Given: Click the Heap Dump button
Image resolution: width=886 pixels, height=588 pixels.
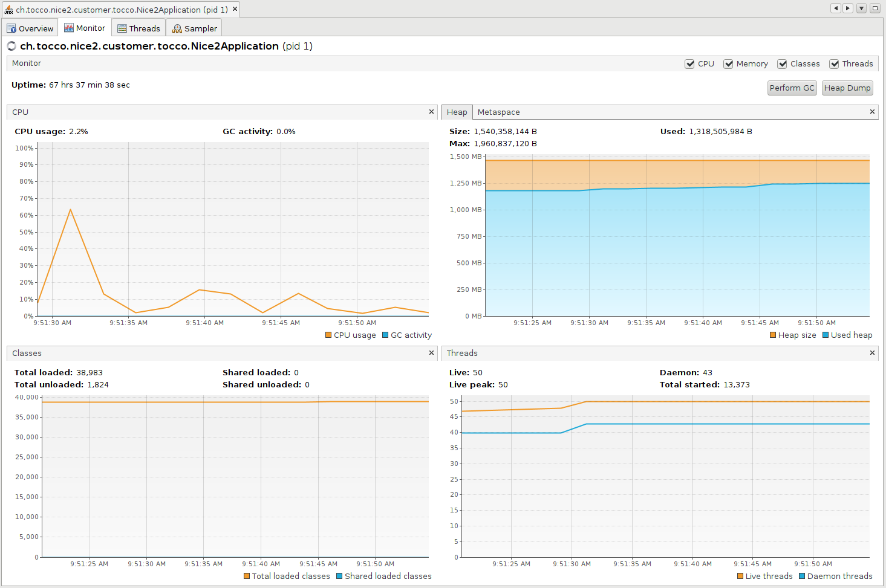Looking at the screenshot, I should 847,88.
